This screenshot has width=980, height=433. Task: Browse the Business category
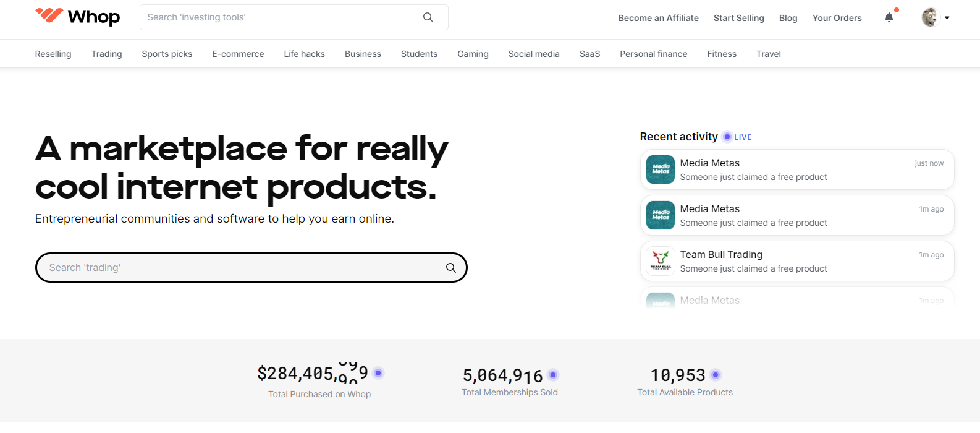coord(363,54)
